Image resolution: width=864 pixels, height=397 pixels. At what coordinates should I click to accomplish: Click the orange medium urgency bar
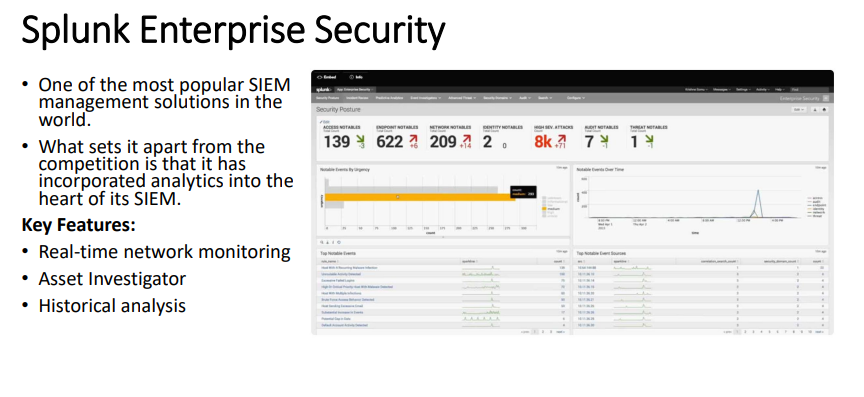pyautogui.click(x=419, y=197)
